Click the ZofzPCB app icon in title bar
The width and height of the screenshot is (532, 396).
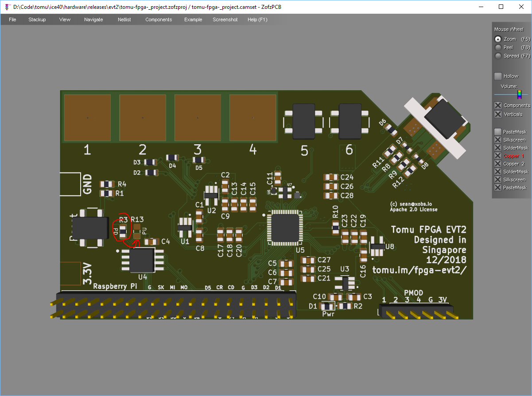[7, 7]
